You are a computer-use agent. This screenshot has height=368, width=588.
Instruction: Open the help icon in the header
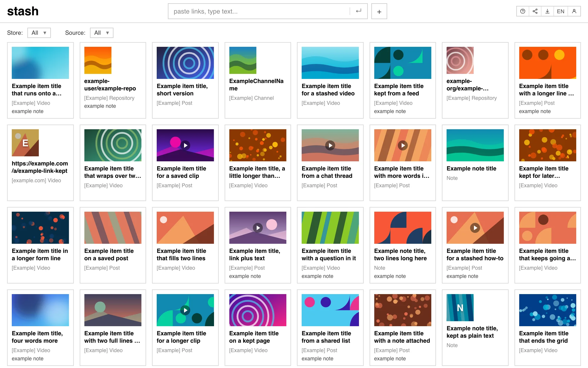[523, 11]
